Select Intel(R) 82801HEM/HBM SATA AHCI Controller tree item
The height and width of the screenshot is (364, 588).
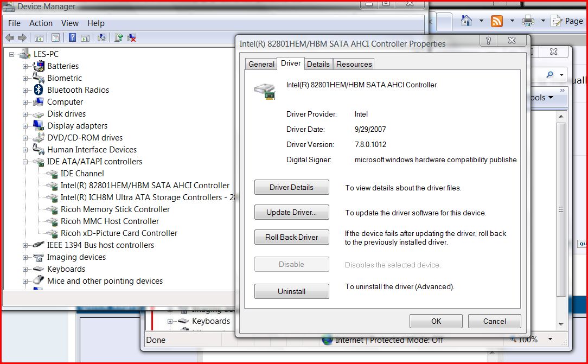145,186
